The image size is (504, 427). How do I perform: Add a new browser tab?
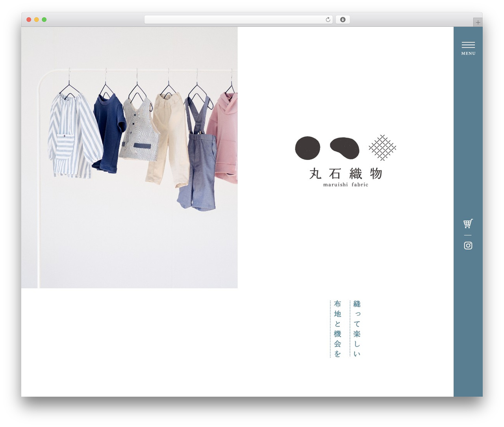point(478,22)
